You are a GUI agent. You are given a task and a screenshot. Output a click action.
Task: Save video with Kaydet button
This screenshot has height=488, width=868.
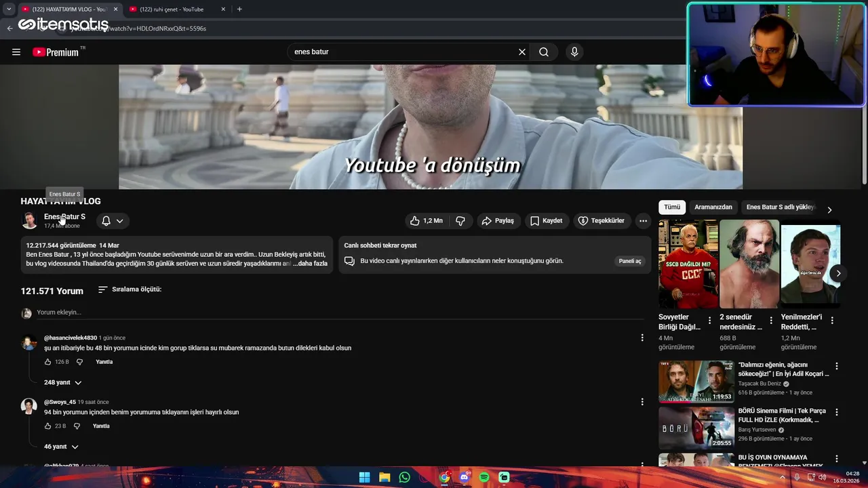[546, 221]
